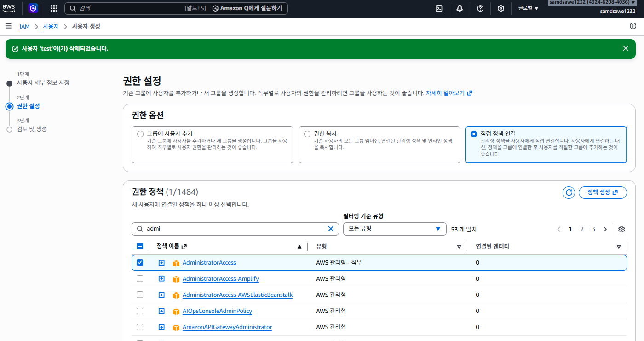Click the purple Amazon Q shield icon
The width and height of the screenshot is (644, 341).
pyautogui.click(x=33, y=8)
